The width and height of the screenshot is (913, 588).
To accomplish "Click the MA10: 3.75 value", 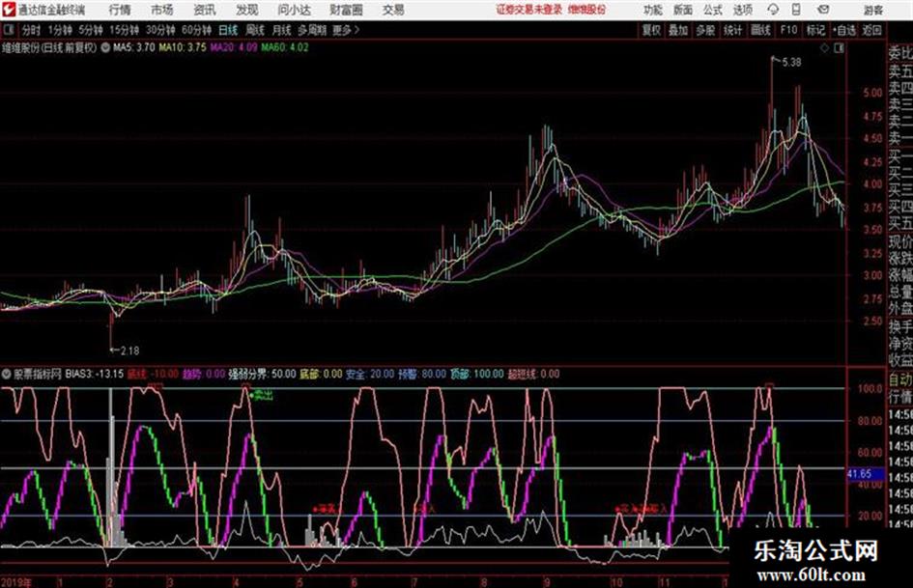I will [183, 47].
